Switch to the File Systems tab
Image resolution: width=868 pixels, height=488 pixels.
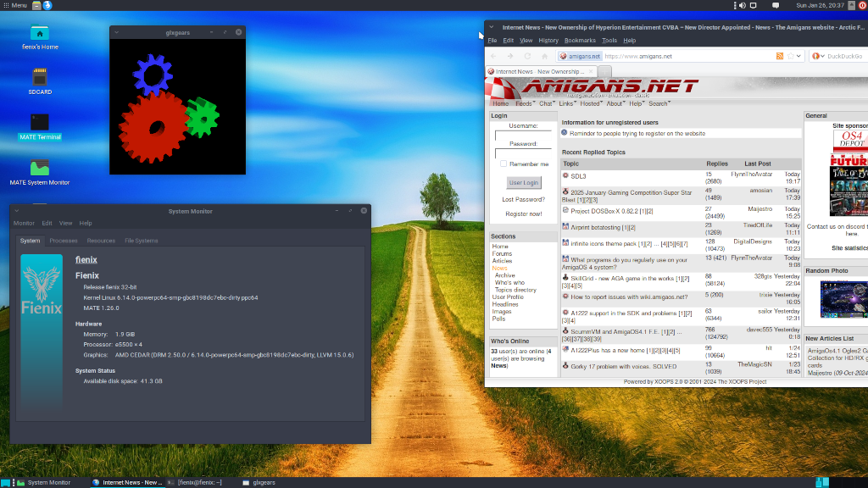point(142,241)
